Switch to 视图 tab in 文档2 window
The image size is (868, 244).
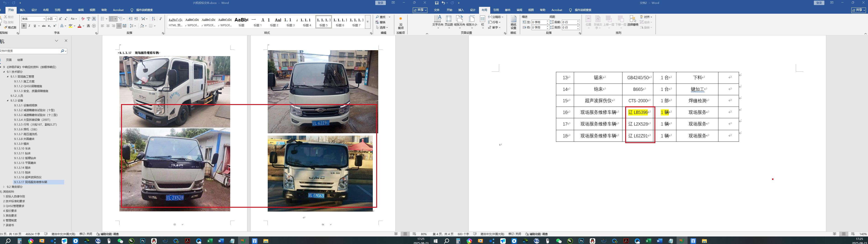pyautogui.click(x=531, y=10)
